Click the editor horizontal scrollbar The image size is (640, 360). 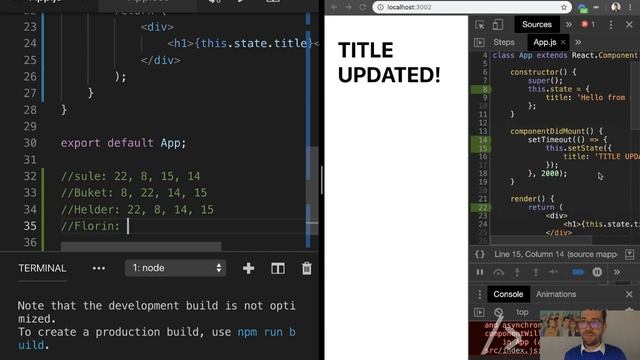(141, 246)
